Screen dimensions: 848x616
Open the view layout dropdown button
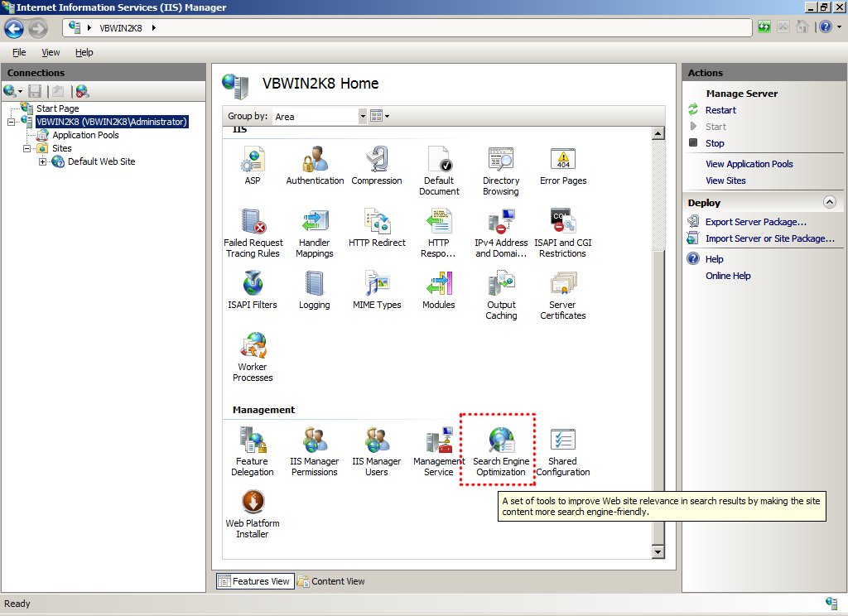coord(379,116)
